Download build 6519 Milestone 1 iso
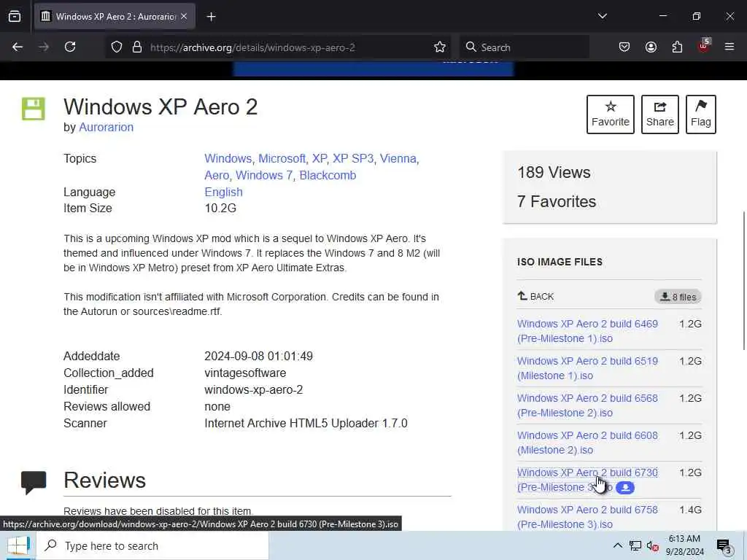 pos(587,368)
